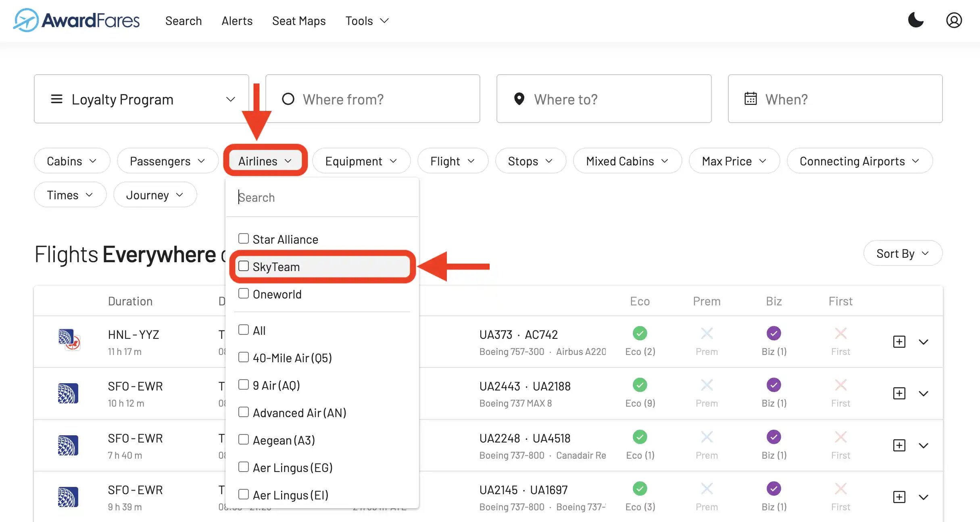Image resolution: width=980 pixels, height=522 pixels.
Task: Check the 40-Mile Air (Q5) checkbox
Action: pos(243,357)
